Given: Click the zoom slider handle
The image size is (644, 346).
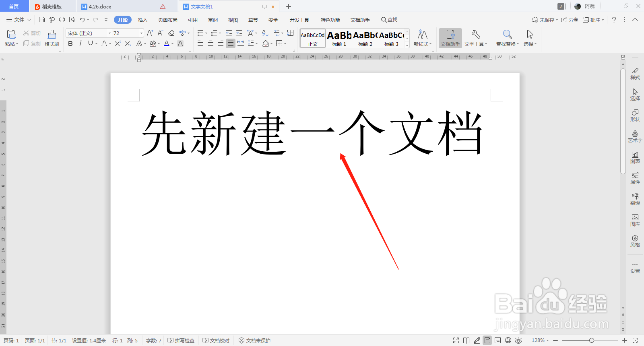Looking at the screenshot, I should pos(592,340).
